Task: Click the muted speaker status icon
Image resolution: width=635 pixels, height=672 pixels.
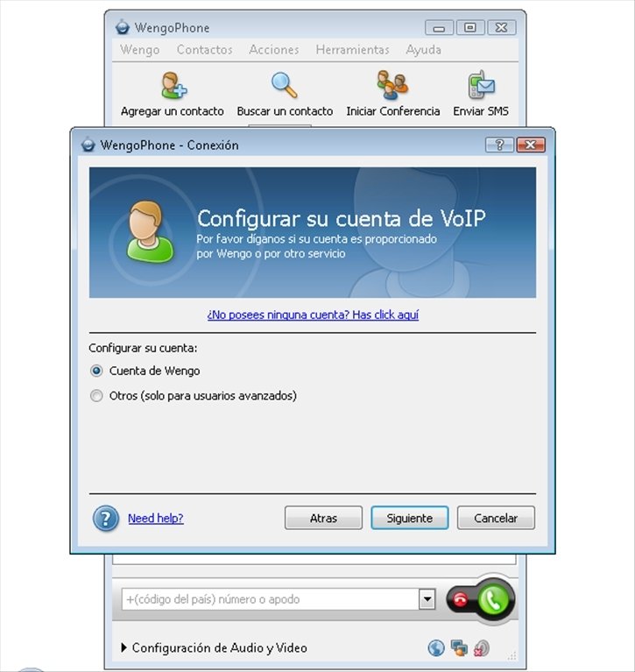Action: [x=482, y=648]
